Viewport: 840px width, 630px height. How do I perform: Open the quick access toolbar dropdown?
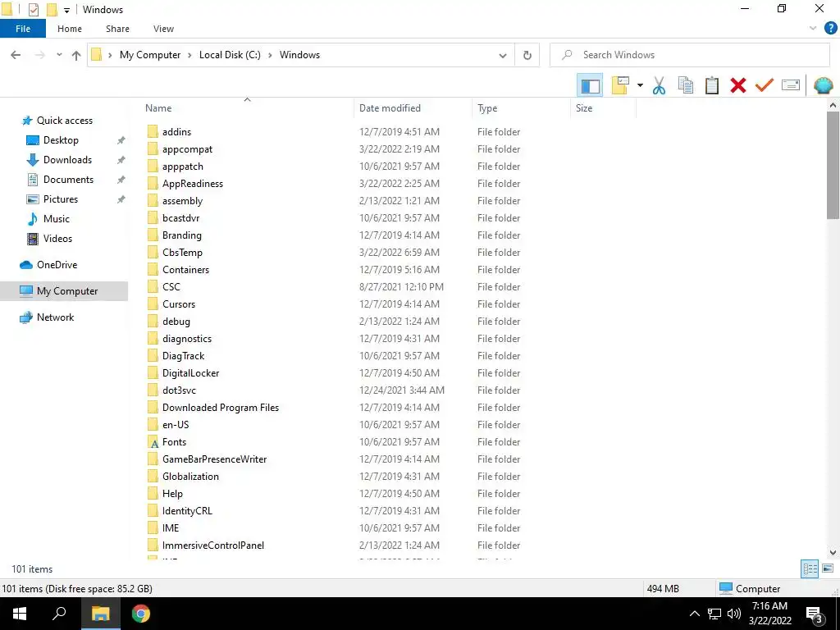point(67,10)
